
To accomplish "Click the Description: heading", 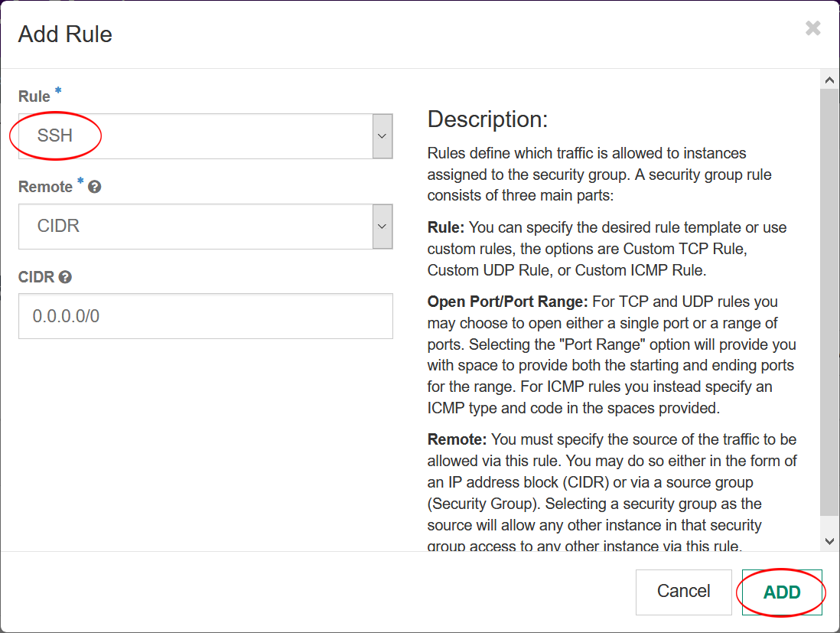I will pos(487,119).
